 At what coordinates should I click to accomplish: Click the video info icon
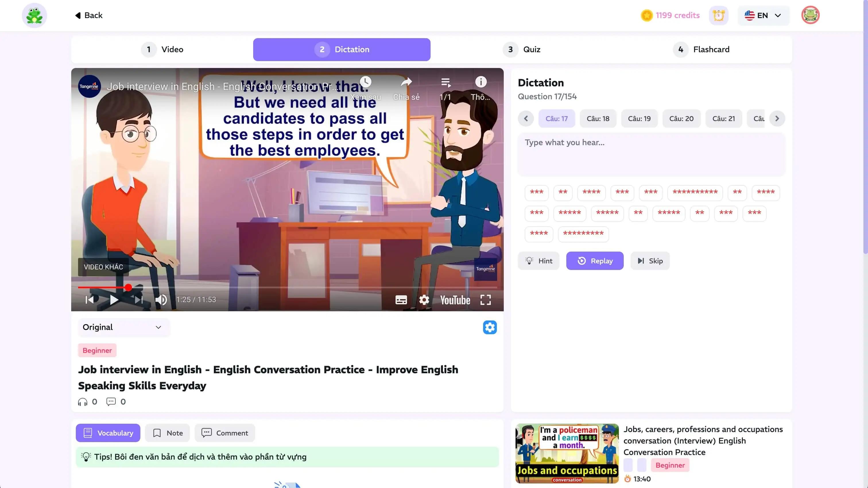pyautogui.click(x=481, y=82)
